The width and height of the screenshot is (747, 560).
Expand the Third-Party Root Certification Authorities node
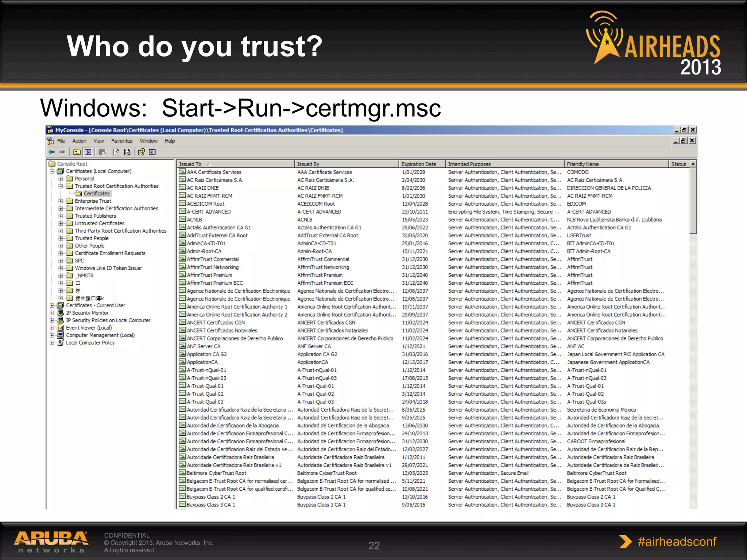[61, 231]
